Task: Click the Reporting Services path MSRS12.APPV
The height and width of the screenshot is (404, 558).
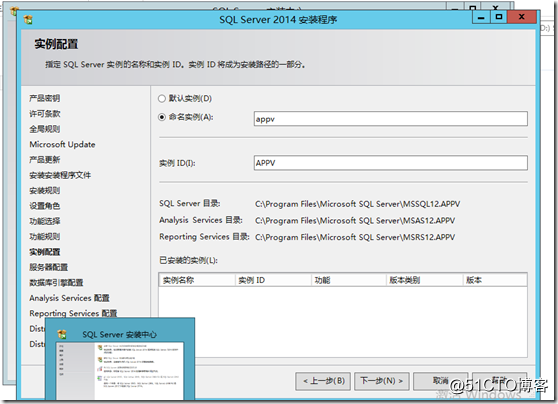Action: pos(355,237)
